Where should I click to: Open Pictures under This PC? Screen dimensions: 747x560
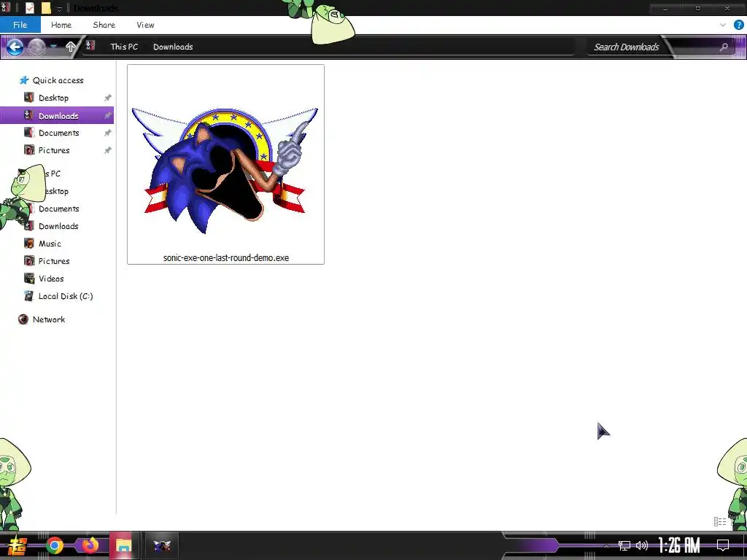[x=54, y=261]
